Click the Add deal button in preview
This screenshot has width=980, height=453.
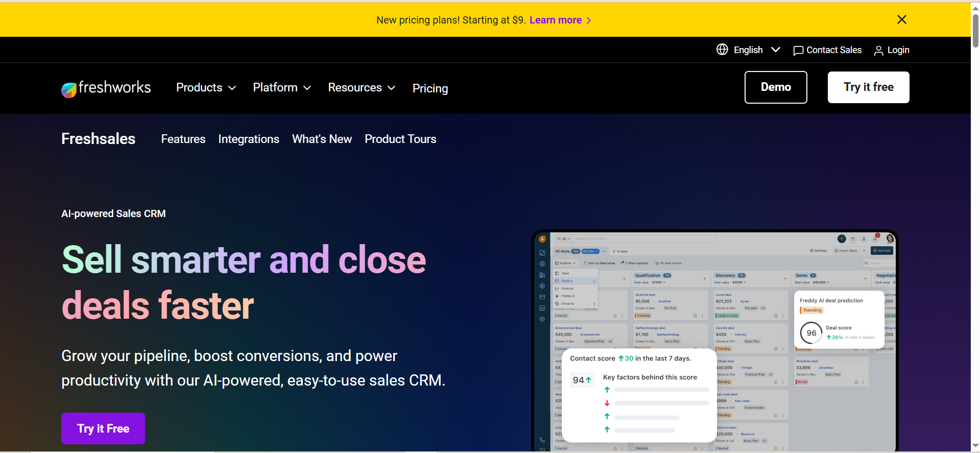tap(882, 251)
